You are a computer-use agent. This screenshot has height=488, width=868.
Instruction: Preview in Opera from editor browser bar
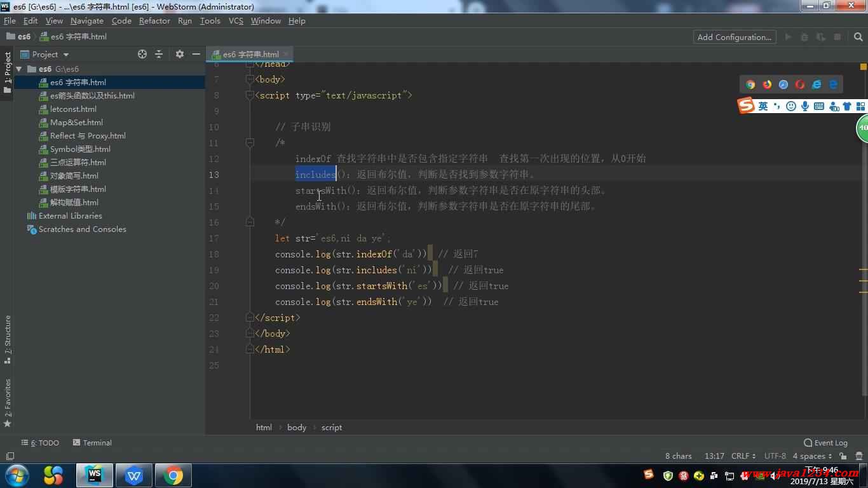point(800,85)
